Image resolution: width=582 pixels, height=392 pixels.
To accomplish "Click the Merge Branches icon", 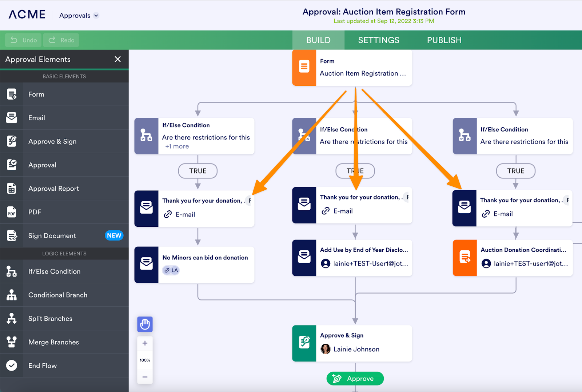I will tap(12, 342).
